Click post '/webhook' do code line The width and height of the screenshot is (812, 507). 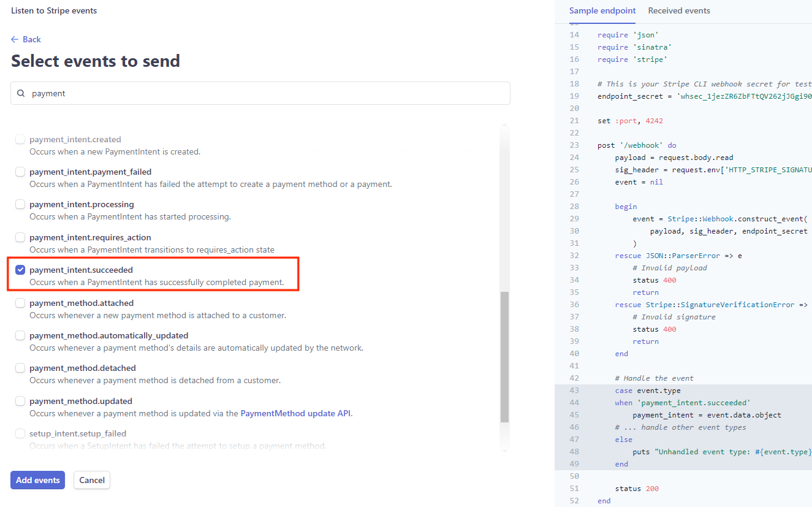[x=637, y=145]
